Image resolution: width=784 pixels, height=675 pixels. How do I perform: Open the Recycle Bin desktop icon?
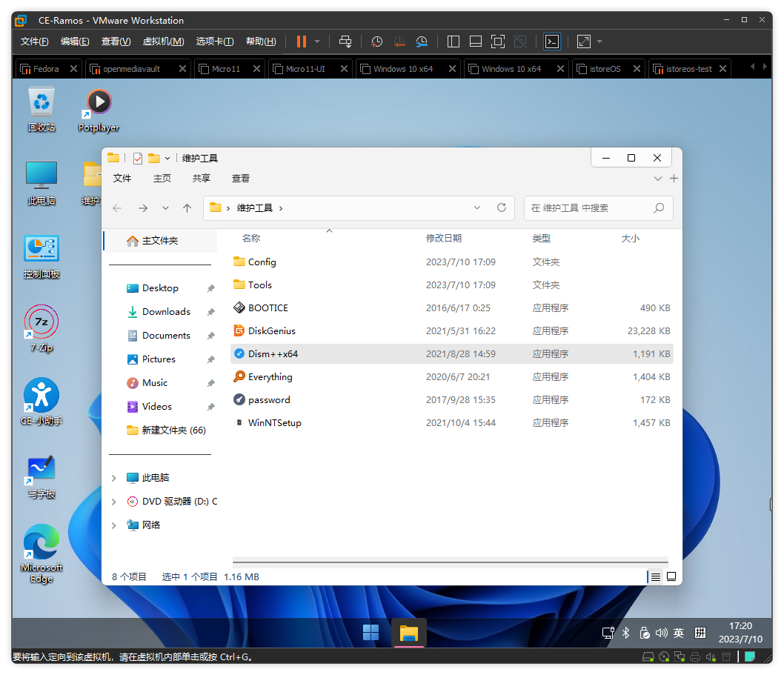click(41, 110)
